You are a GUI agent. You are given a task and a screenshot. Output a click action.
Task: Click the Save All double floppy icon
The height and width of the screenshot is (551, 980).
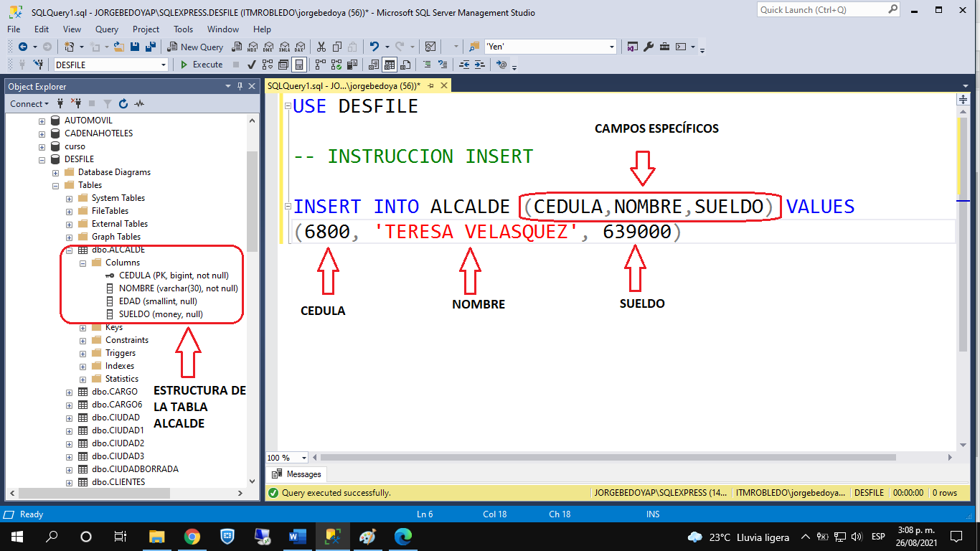(151, 47)
